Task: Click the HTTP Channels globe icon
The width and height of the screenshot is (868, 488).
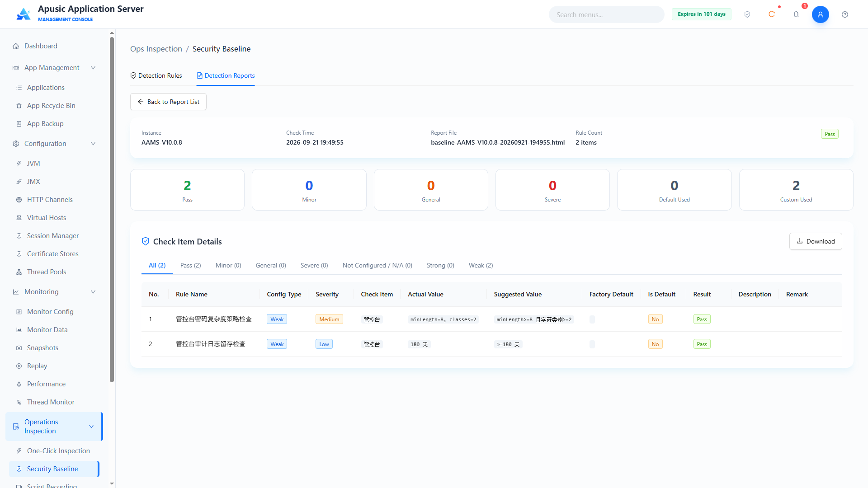Action: pyautogui.click(x=19, y=200)
